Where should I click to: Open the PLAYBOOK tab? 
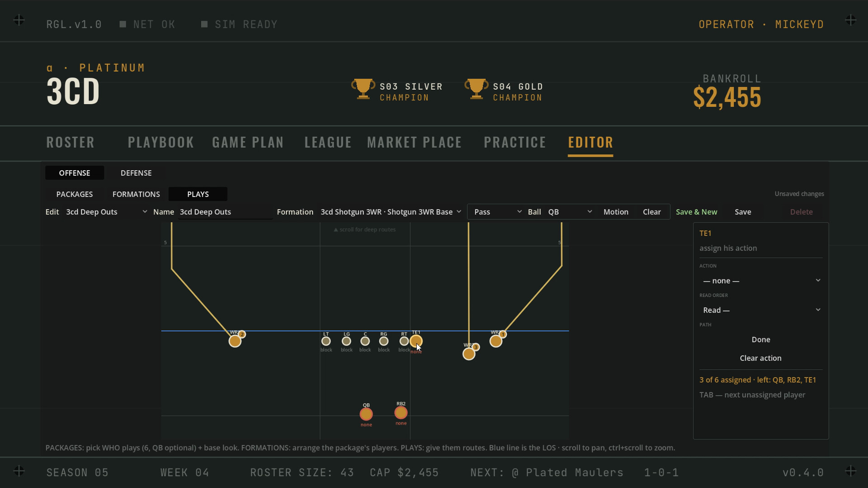(x=161, y=142)
